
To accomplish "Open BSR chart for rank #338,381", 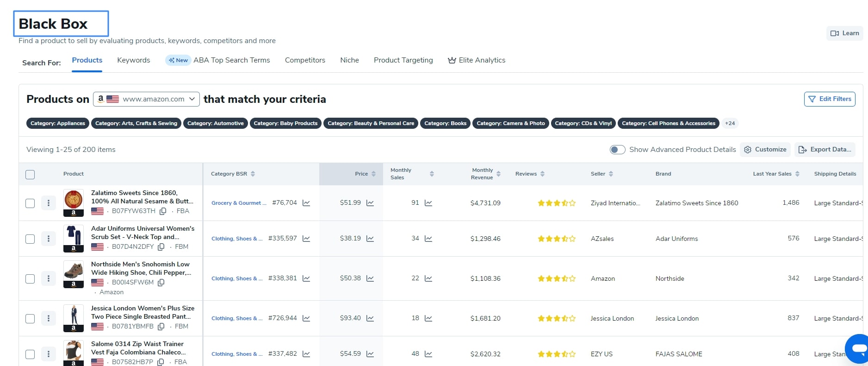I will 306,278.
